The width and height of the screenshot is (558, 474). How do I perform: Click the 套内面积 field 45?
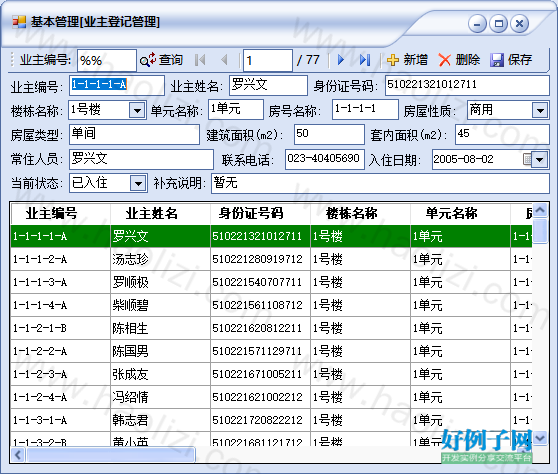(x=502, y=134)
